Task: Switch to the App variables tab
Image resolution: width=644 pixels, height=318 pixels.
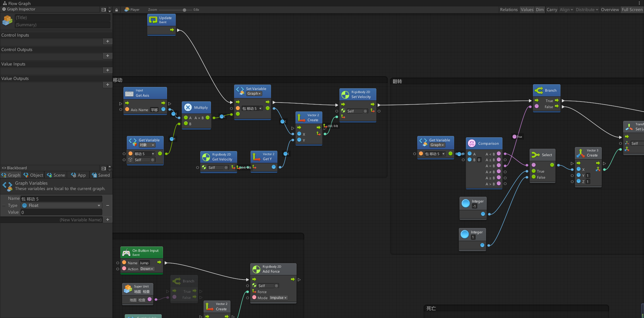Action: click(x=78, y=175)
